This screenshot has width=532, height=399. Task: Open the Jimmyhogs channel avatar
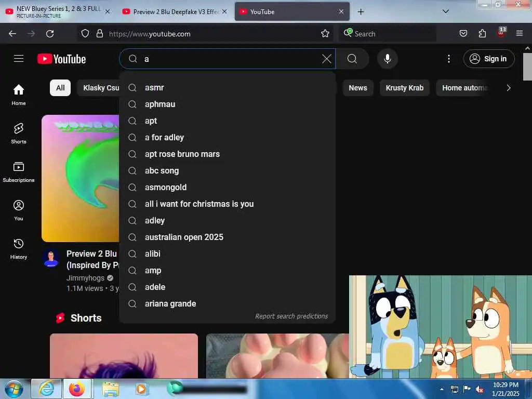51,259
